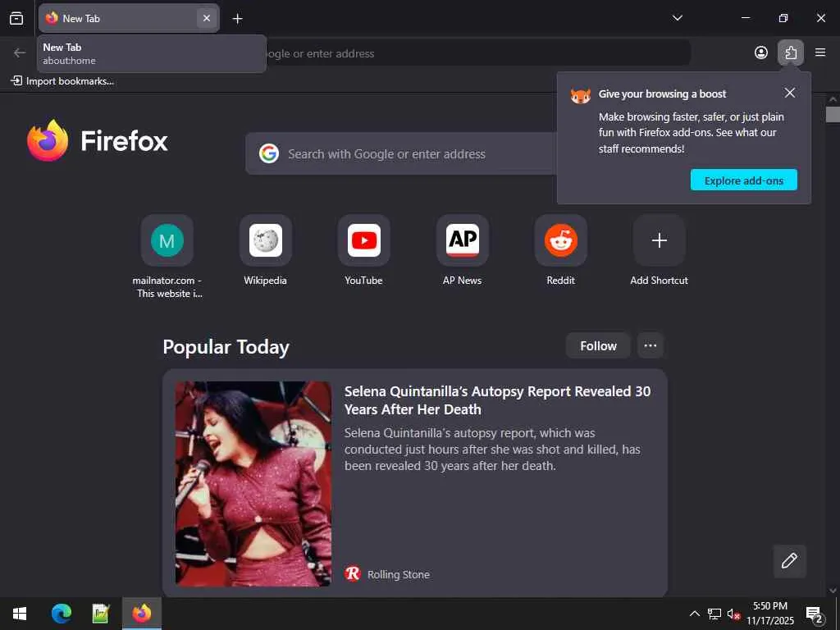This screenshot has height=630, width=840.
Task: Click the Firefox taskbar icon
Action: (x=142, y=614)
